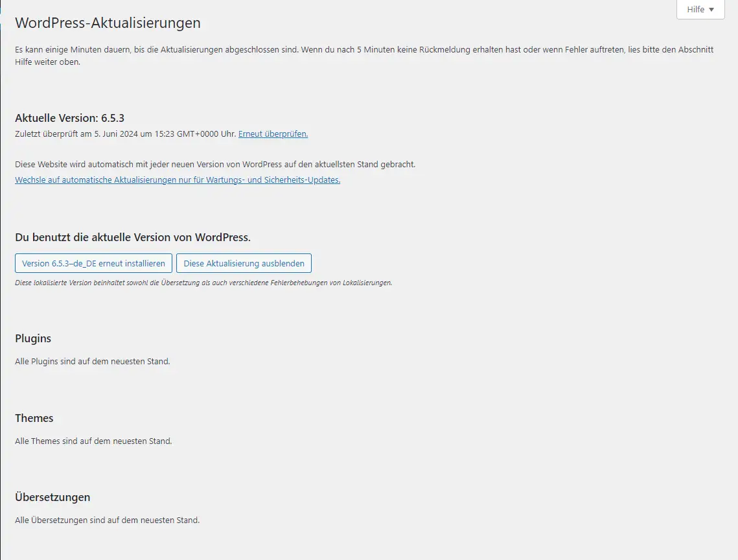This screenshot has width=738, height=560.
Task: Hide this update via Diese Aktualisierung ausblenden
Action: point(244,263)
